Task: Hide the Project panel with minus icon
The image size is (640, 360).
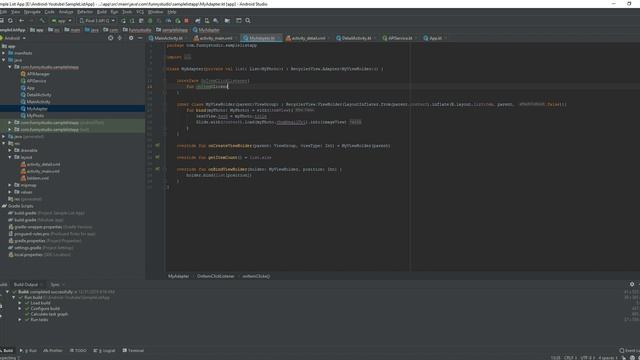Action: point(140,38)
